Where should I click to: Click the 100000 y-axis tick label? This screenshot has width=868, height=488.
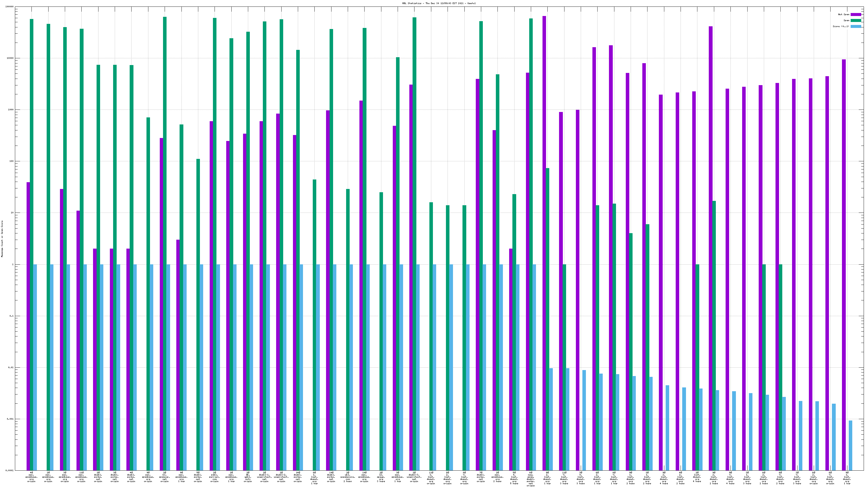[10, 7]
